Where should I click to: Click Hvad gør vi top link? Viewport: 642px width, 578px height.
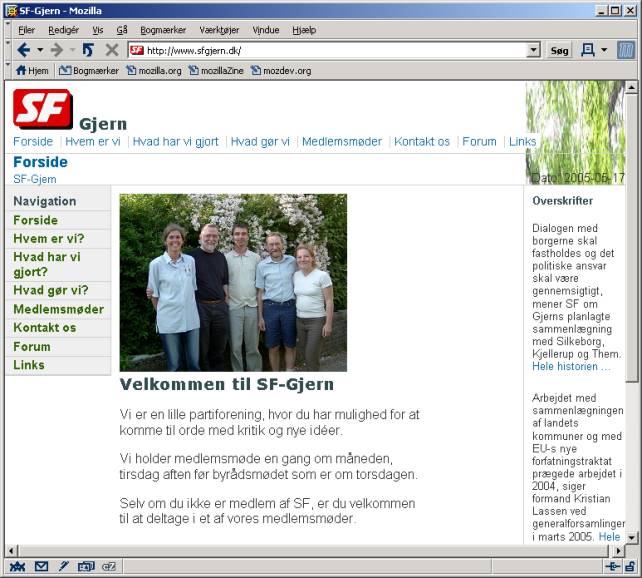(260, 142)
